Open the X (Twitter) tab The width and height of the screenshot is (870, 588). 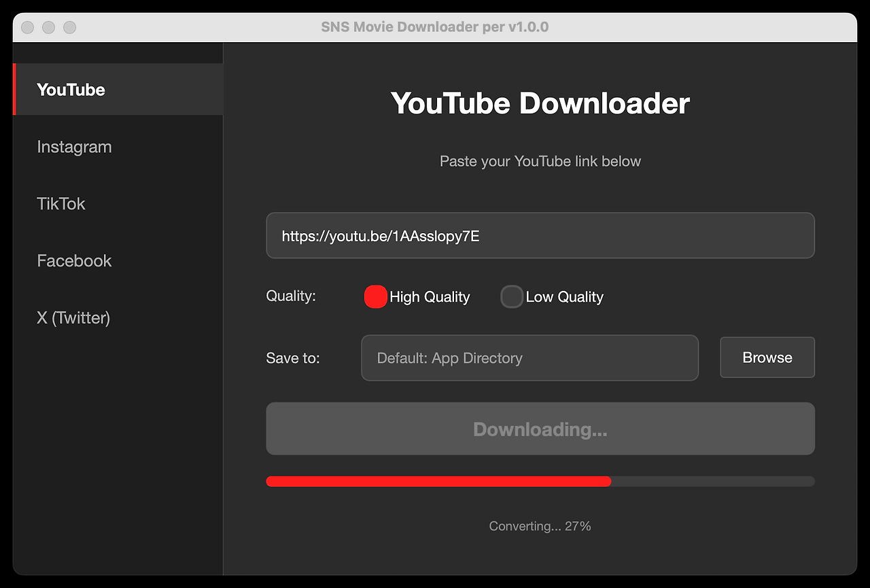[118, 317]
